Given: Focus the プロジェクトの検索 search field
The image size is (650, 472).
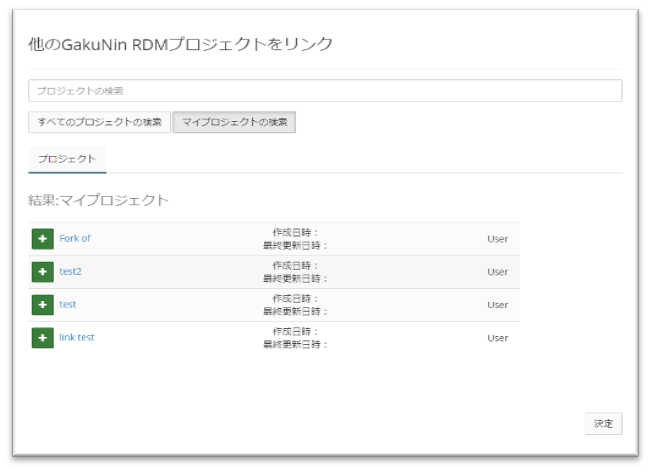Looking at the screenshot, I should click(325, 91).
